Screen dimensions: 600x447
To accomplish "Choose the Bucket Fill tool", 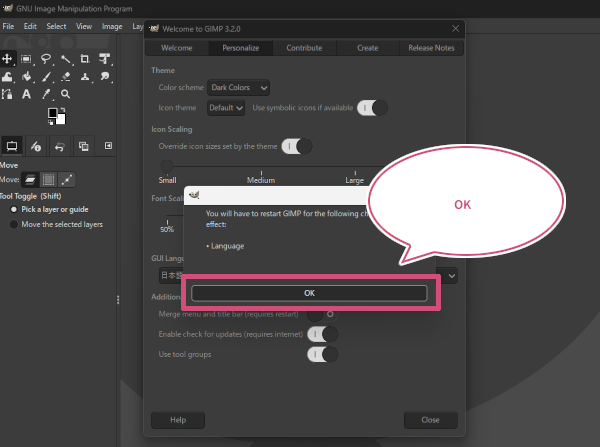I will coord(27,76).
